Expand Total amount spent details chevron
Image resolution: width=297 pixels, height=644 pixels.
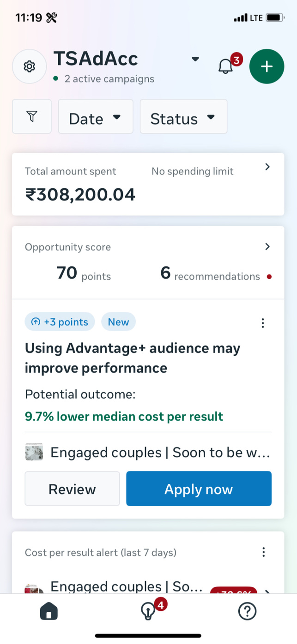267,167
